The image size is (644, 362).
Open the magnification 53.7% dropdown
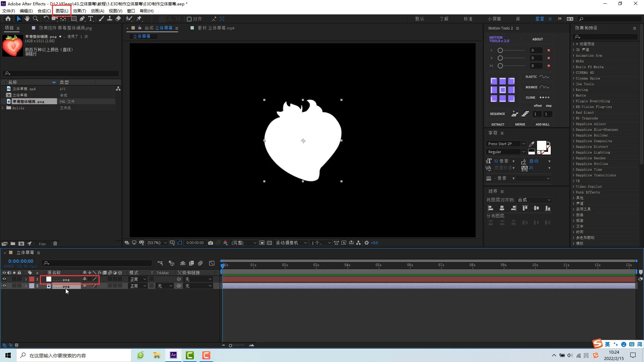click(x=157, y=243)
